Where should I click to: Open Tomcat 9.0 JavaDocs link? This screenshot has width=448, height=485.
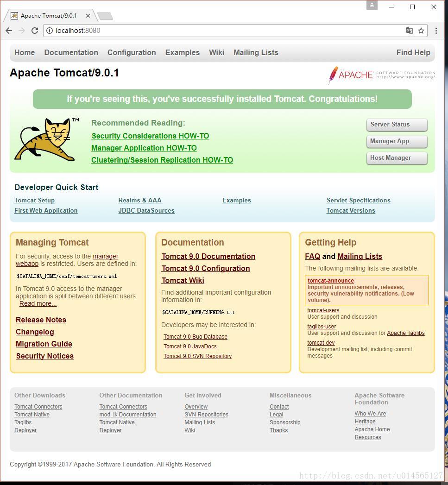click(190, 346)
